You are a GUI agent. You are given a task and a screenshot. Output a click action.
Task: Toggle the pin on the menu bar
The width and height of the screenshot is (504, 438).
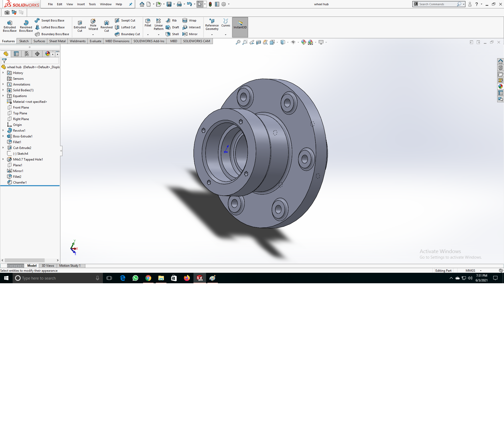point(130,4)
